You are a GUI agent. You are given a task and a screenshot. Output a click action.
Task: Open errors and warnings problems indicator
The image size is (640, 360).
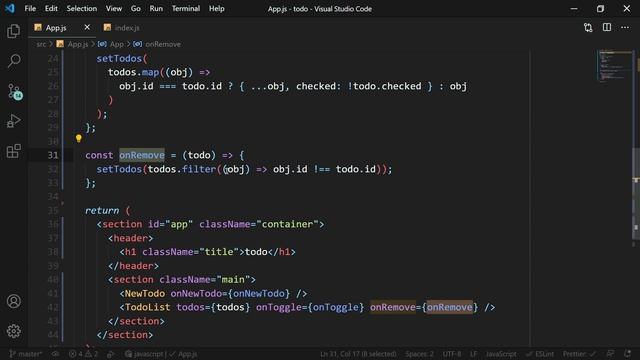pos(83,354)
